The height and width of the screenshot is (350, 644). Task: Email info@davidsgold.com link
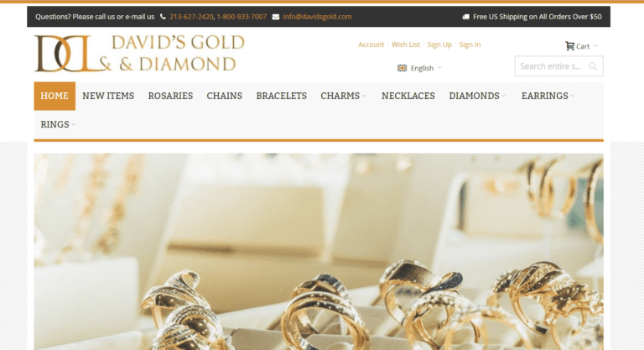click(317, 17)
